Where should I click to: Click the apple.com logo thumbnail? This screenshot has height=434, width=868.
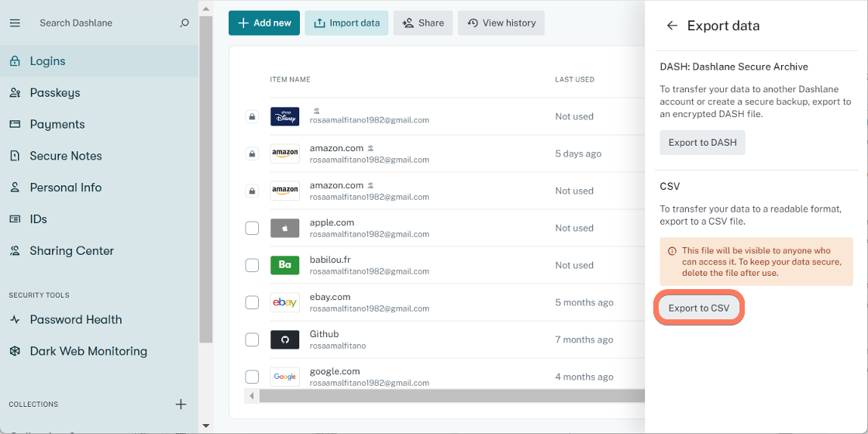click(284, 228)
